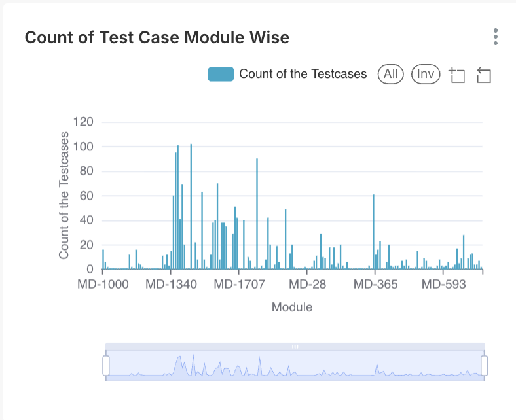Image resolution: width=516 pixels, height=420 pixels.
Task: Select all legend series with All
Action: coord(391,74)
